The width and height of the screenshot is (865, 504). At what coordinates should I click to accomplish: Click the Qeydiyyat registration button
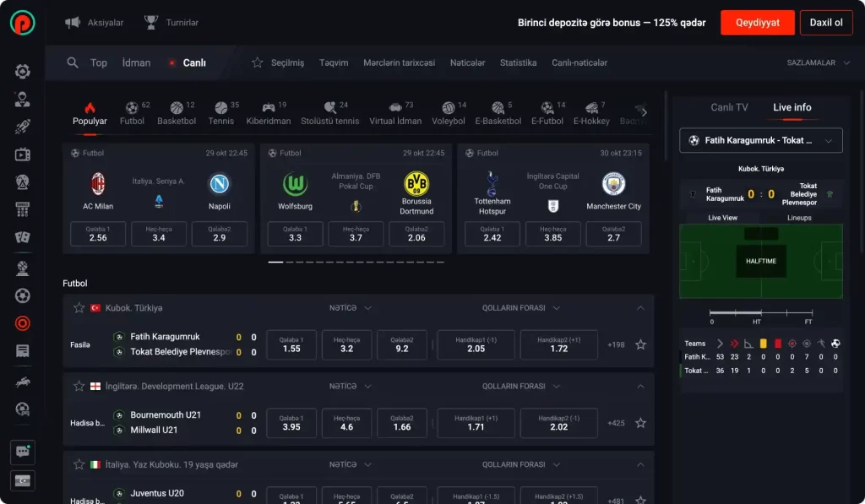point(757,23)
